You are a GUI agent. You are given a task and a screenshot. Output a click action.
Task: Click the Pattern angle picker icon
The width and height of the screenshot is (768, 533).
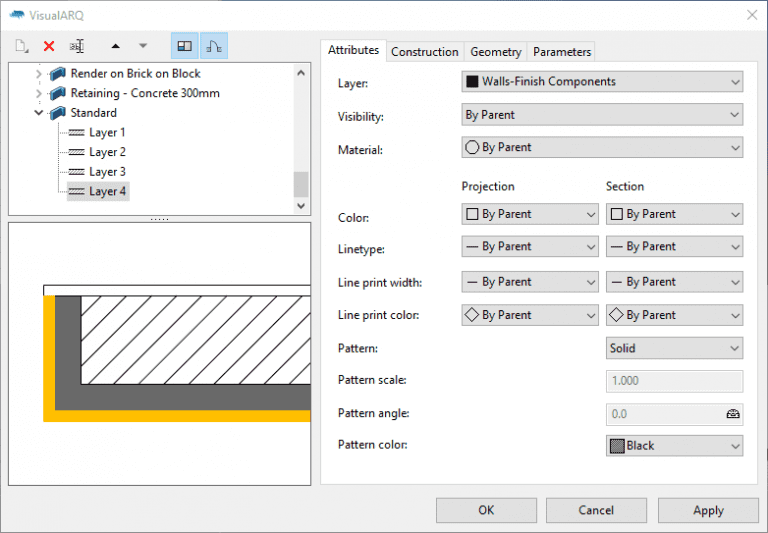(732, 413)
